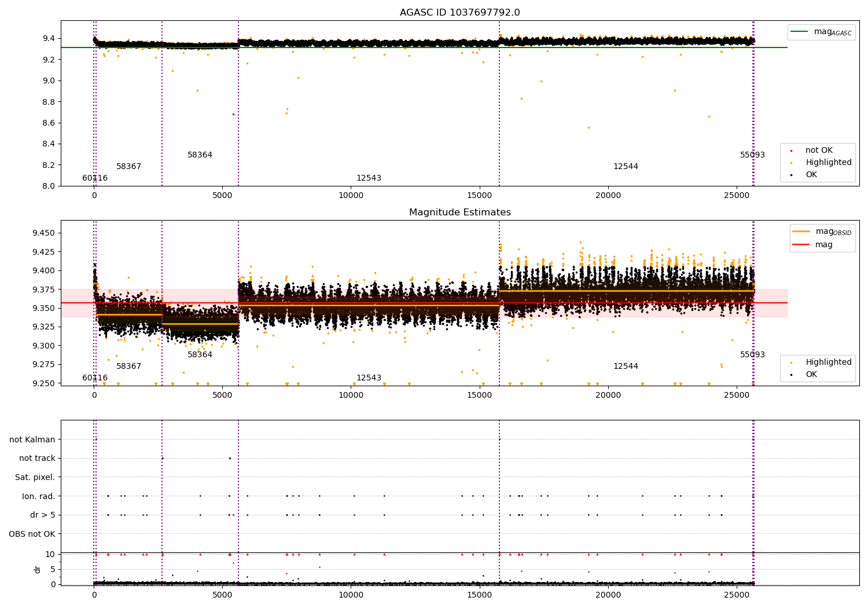Image resolution: width=868 pixels, height=608 pixels.
Task: Click y-axis tick 8.0 in AGASC ID plot
Action: 49,186
